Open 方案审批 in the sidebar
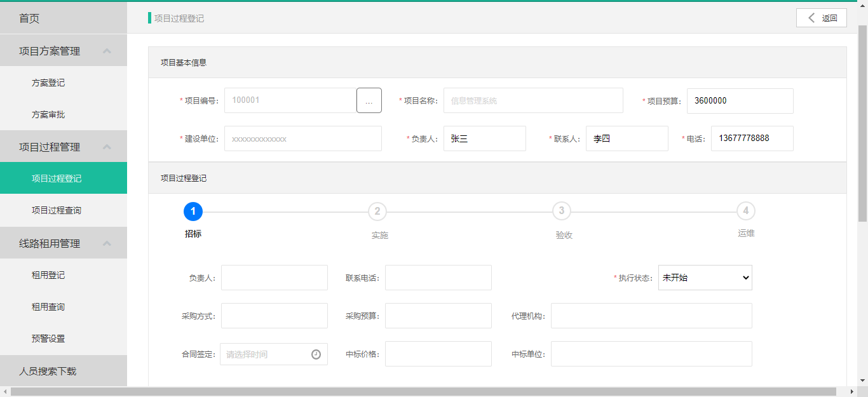Image resolution: width=868 pixels, height=397 pixels. point(64,114)
